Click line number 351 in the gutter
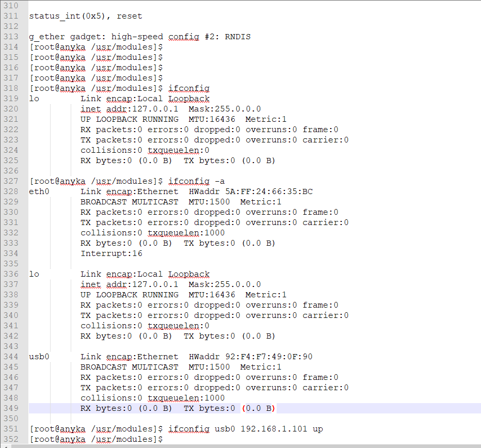 coord(11,429)
